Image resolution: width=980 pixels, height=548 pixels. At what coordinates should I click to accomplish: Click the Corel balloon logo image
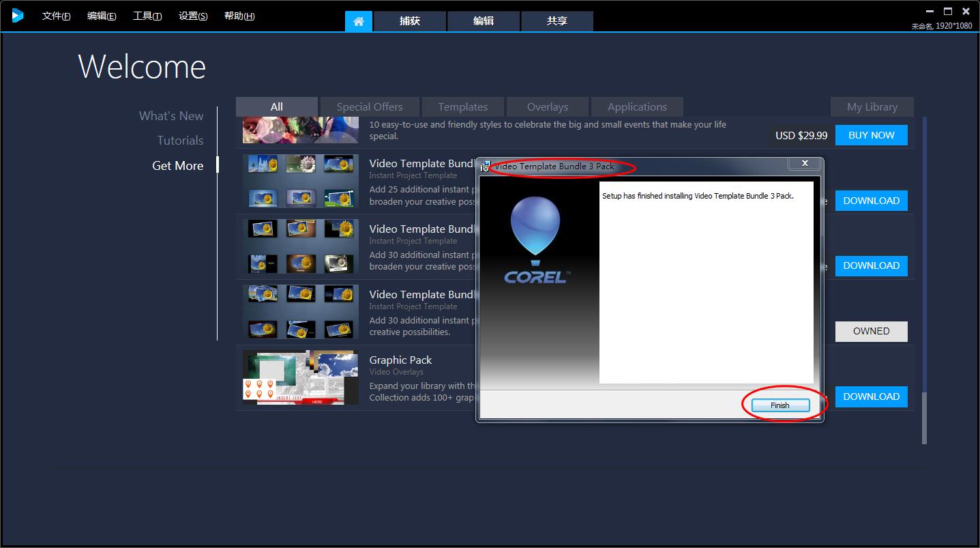[535, 240]
